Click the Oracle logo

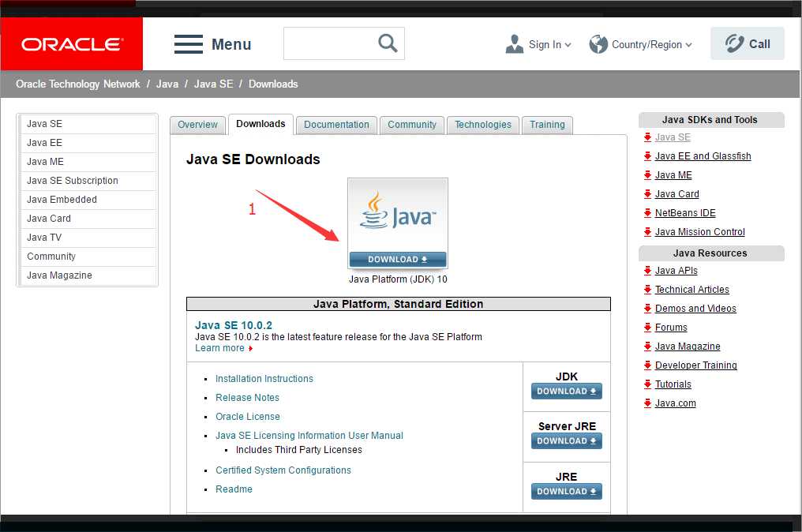pyautogui.click(x=72, y=44)
